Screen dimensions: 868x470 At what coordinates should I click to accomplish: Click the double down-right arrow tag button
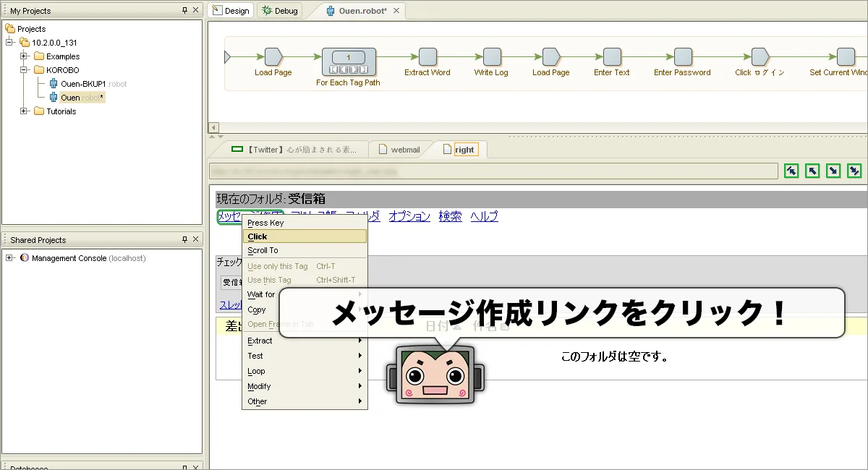pyautogui.click(x=854, y=171)
